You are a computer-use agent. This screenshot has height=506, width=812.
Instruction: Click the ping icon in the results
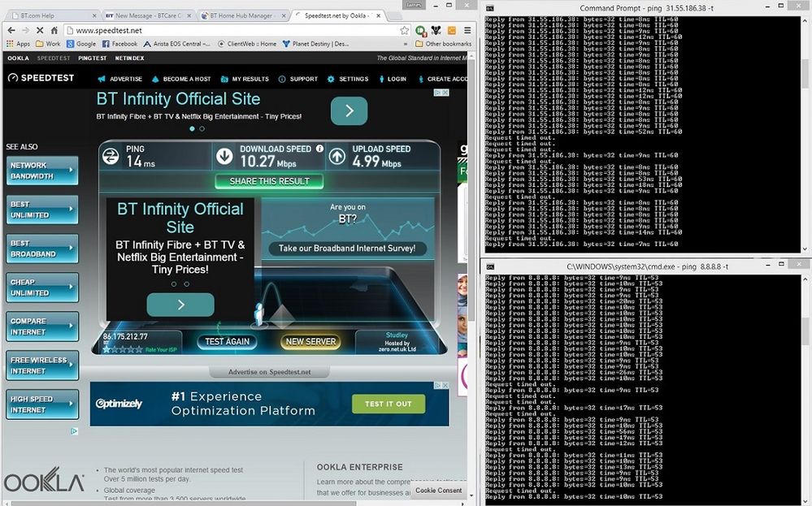coord(111,156)
